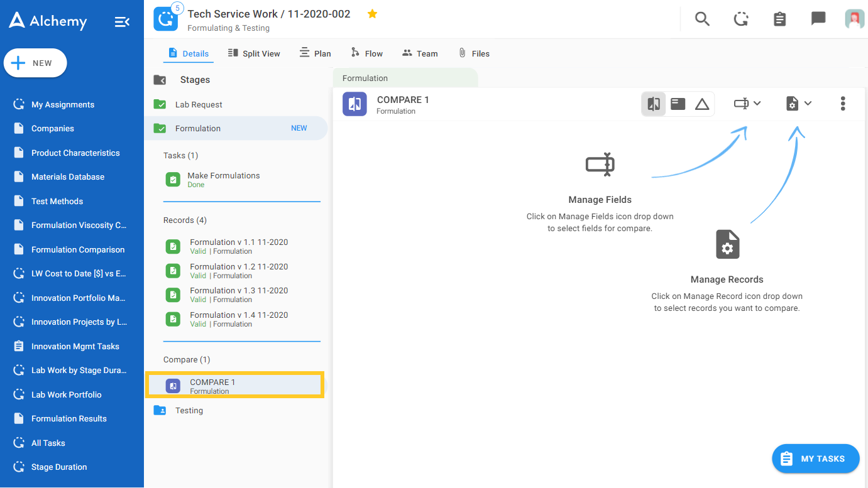The image size is (868, 488).
Task: Click the purple COMPARE 1 header icon
Action: [354, 104]
